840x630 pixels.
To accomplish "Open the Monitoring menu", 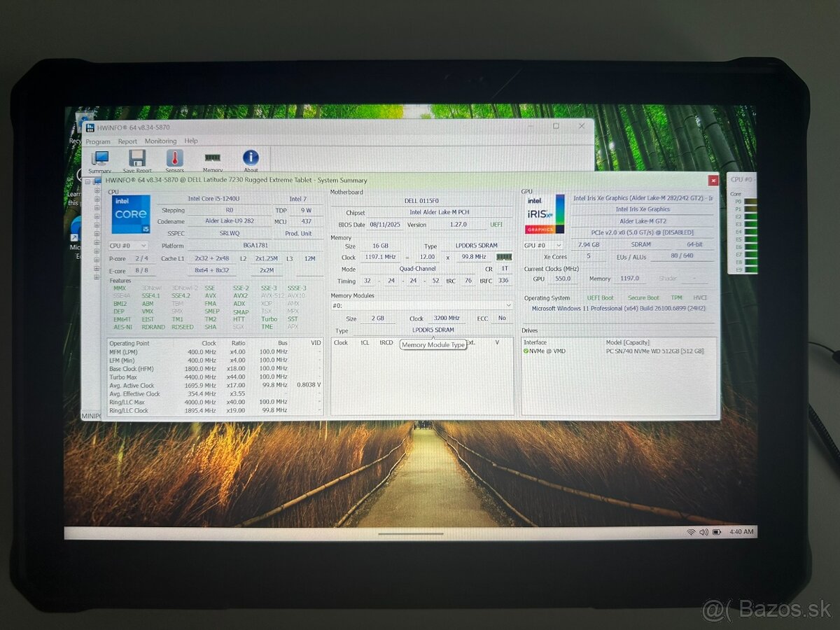I will point(161,141).
